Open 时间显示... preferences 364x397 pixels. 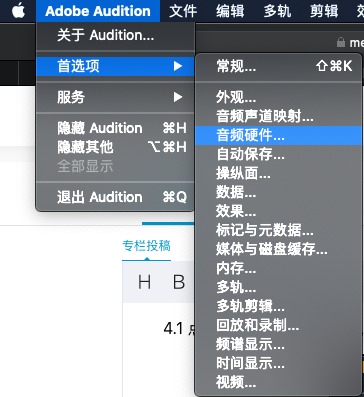point(278,363)
